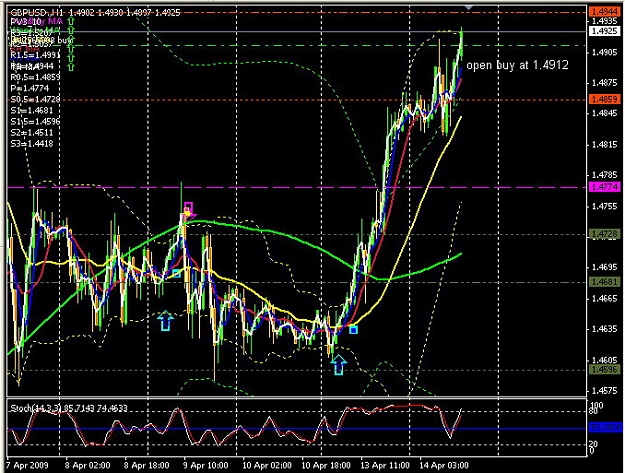Click the 1.4815 value on price scale
The height and width of the screenshot is (473, 625).
[x=605, y=144]
